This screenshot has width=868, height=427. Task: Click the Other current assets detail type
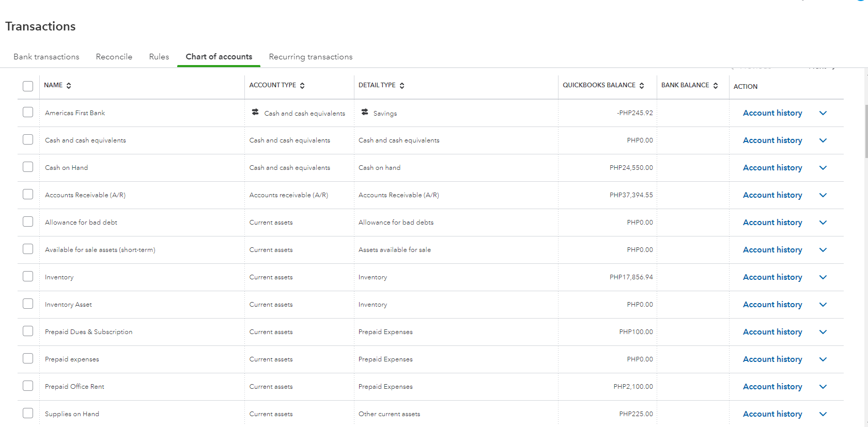coord(389,414)
